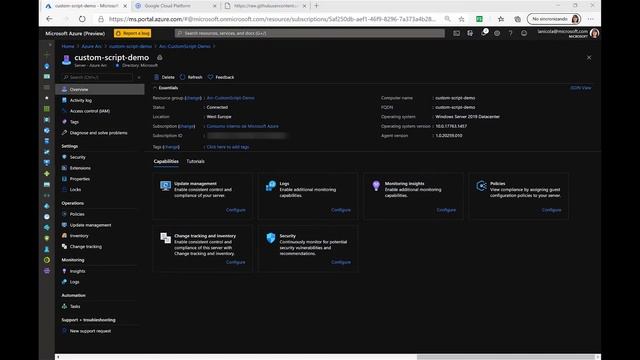Close the custom-script-demo blade

tap(589, 58)
